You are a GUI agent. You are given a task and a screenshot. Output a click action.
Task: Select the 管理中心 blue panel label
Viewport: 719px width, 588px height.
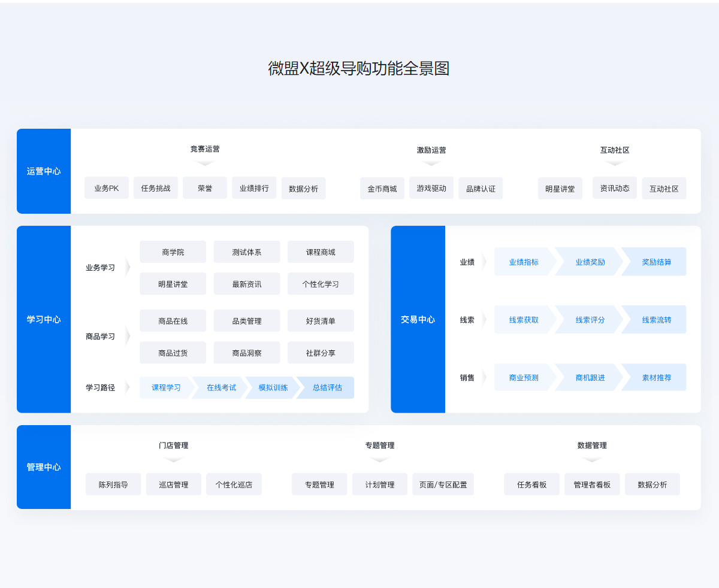44,467
